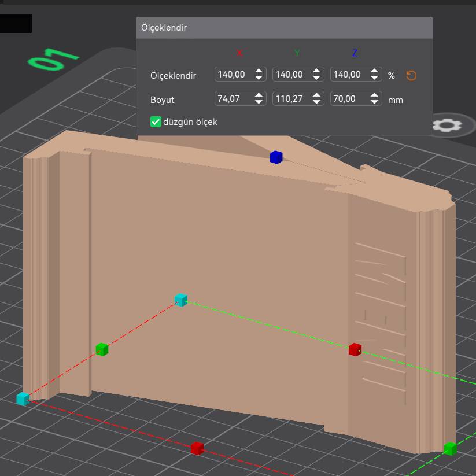Click the green 01 plate number label
This screenshot has width=476, height=476.
point(53,59)
